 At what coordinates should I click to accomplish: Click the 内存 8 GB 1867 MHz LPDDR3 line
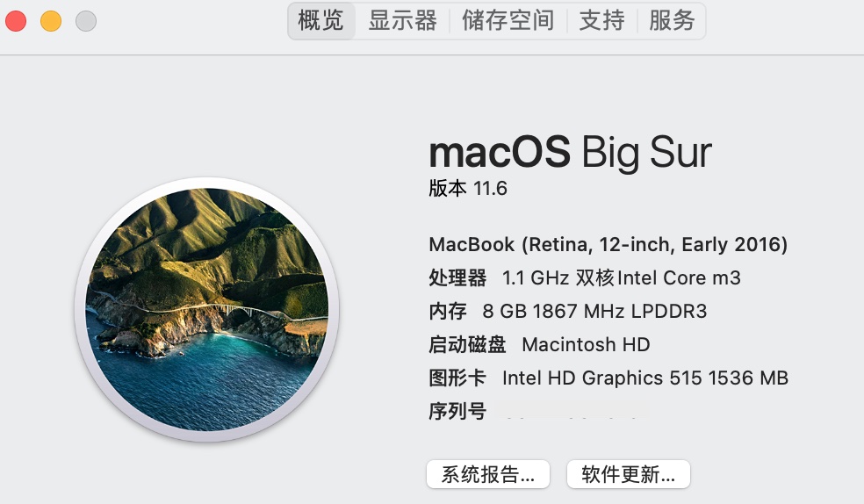pos(567,312)
